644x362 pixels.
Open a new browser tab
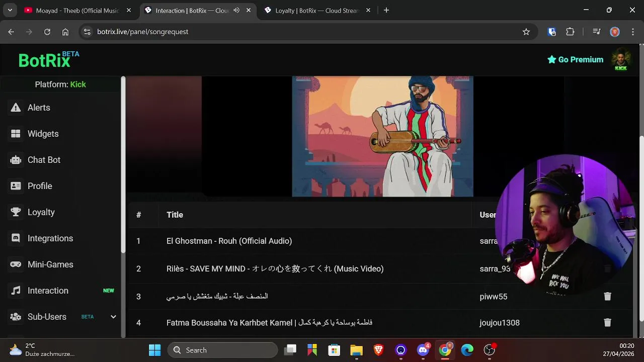pyautogui.click(x=386, y=10)
